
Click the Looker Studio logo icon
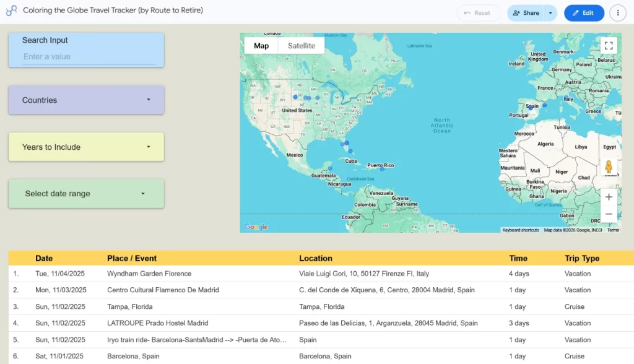tap(11, 11)
